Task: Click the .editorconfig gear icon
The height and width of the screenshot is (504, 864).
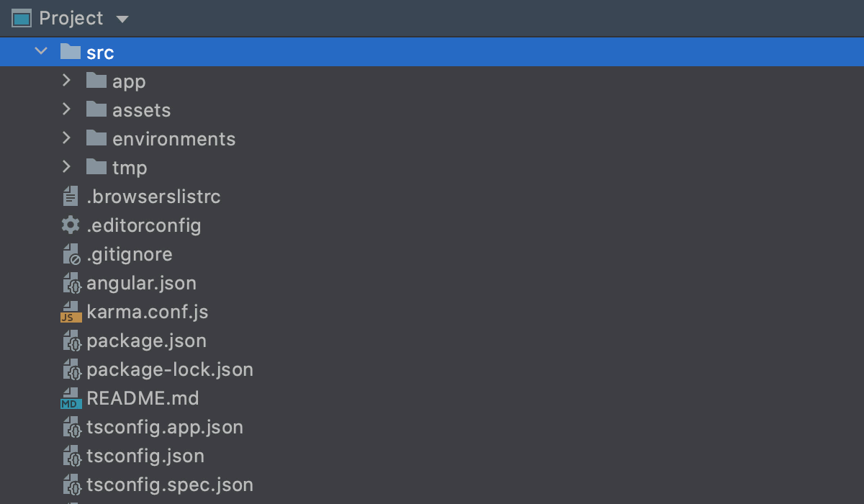Action: click(x=70, y=225)
